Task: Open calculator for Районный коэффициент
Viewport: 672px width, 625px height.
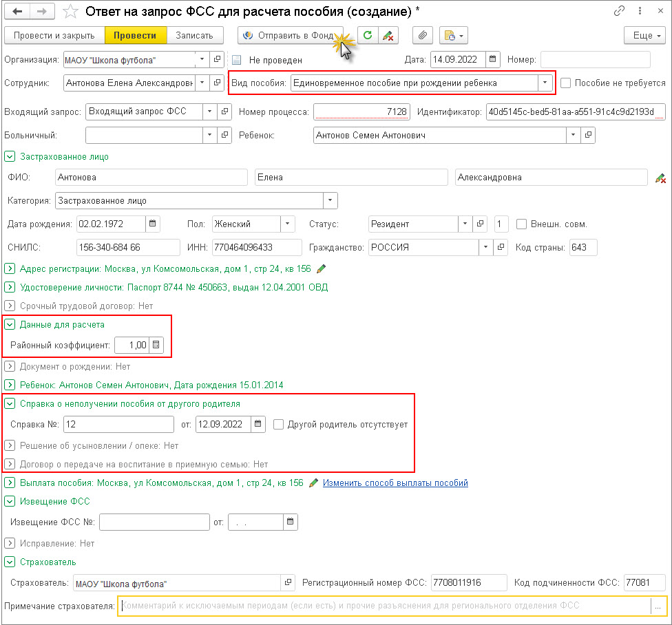Action: tap(156, 345)
